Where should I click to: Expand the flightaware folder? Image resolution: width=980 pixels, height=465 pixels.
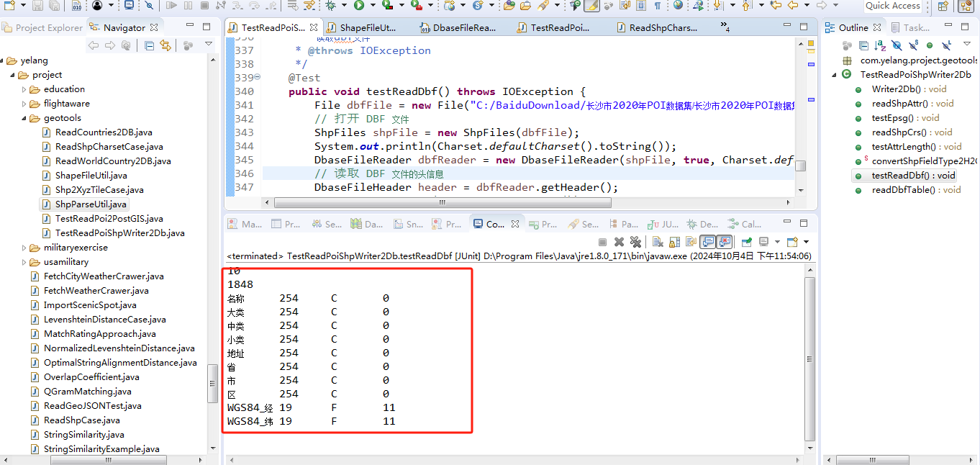pos(24,104)
